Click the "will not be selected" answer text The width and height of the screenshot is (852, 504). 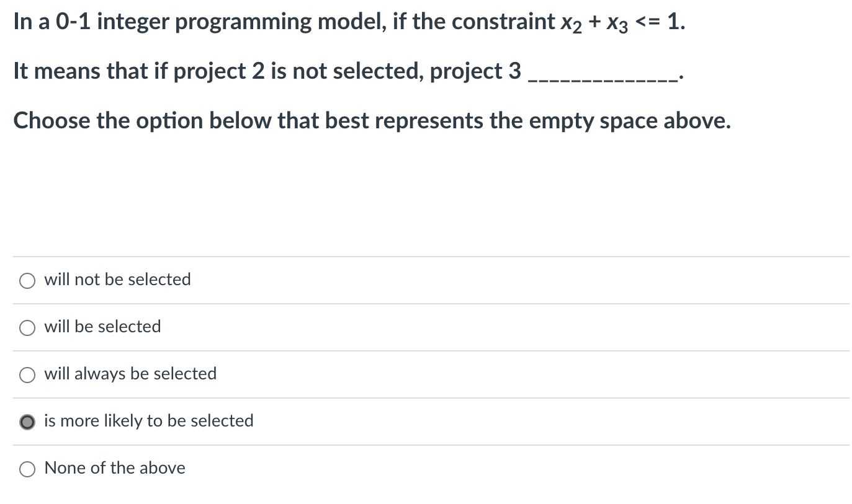(x=117, y=280)
